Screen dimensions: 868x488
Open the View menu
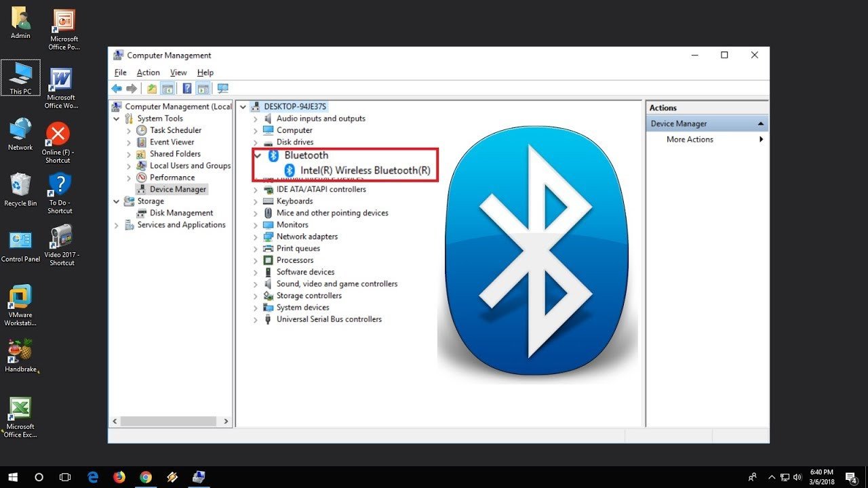coord(178,73)
